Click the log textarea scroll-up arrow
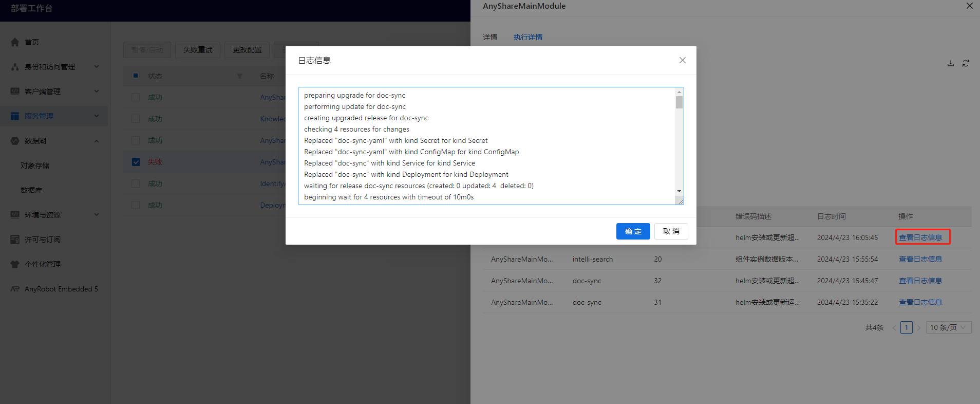Image resolution: width=980 pixels, height=404 pixels. coord(679,92)
